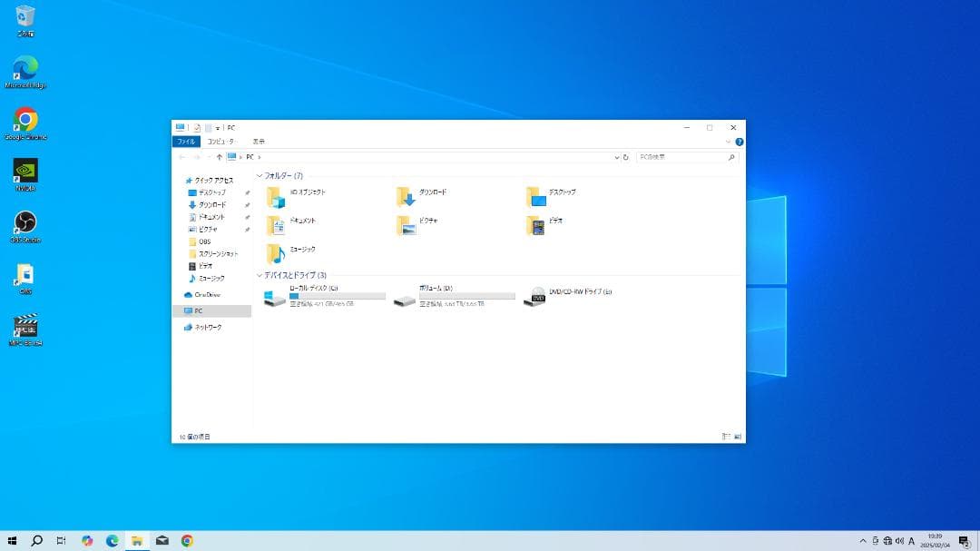Collapse the デバイスとドライブ (3) section
This screenshot has width=980, height=551.
pos(260,275)
